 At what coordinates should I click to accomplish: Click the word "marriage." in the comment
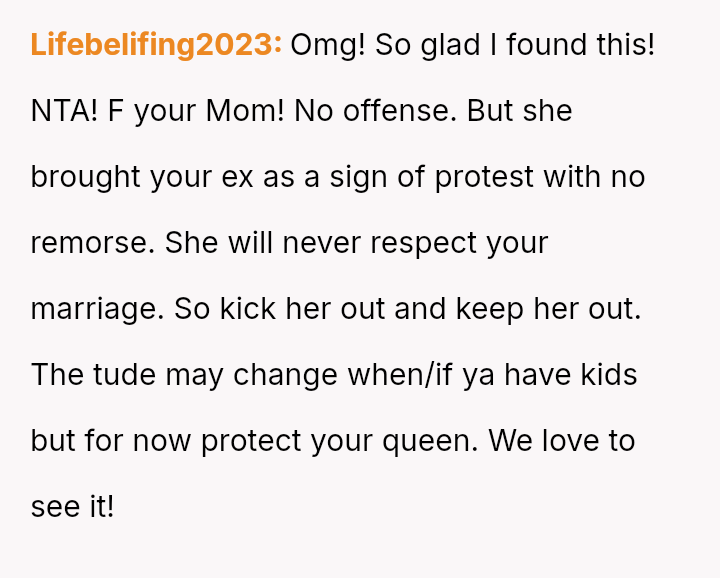coord(98,309)
